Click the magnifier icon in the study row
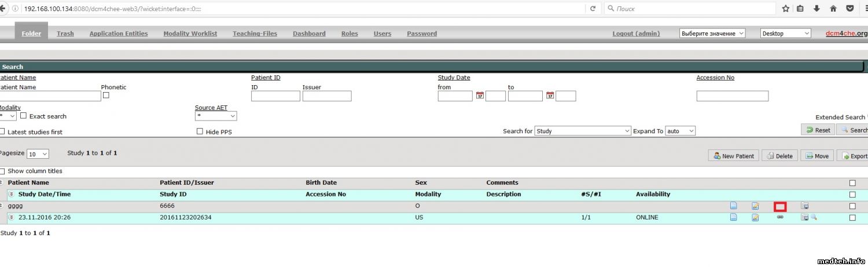 [814, 217]
